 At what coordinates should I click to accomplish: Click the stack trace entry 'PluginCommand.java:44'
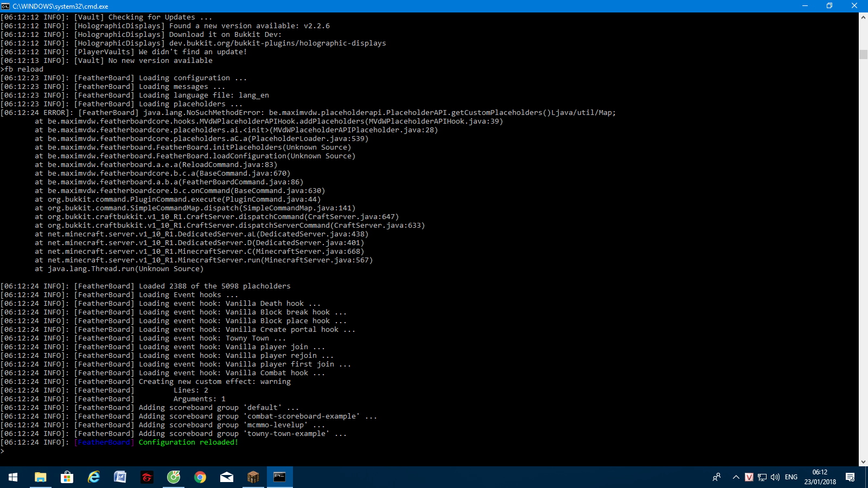(271, 200)
